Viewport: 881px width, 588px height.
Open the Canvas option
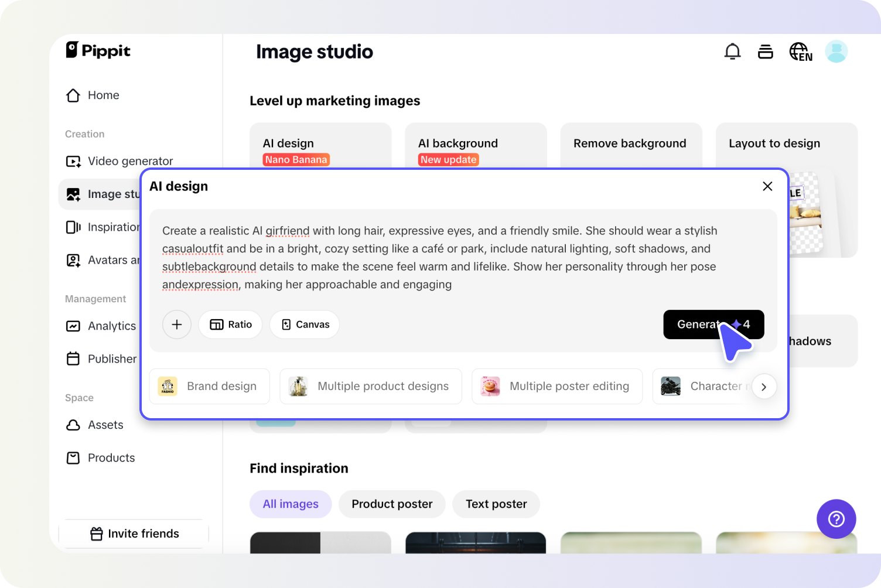pyautogui.click(x=305, y=324)
